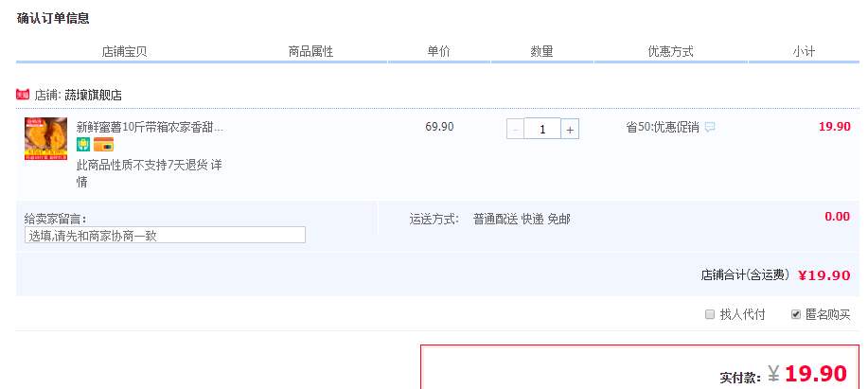
Task: Click the green shield service badge icon
Action: click(x=83, y=145)
